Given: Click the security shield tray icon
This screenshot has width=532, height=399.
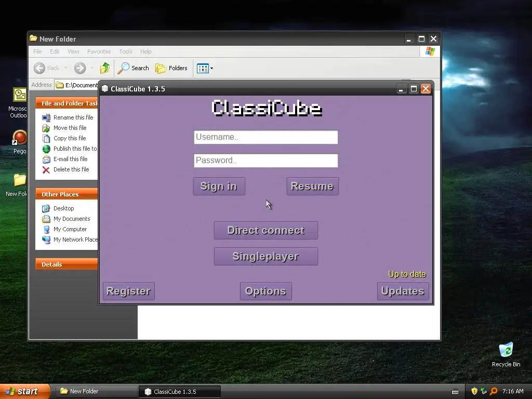Looking at the screenshot, I should (x=474, y=392).
